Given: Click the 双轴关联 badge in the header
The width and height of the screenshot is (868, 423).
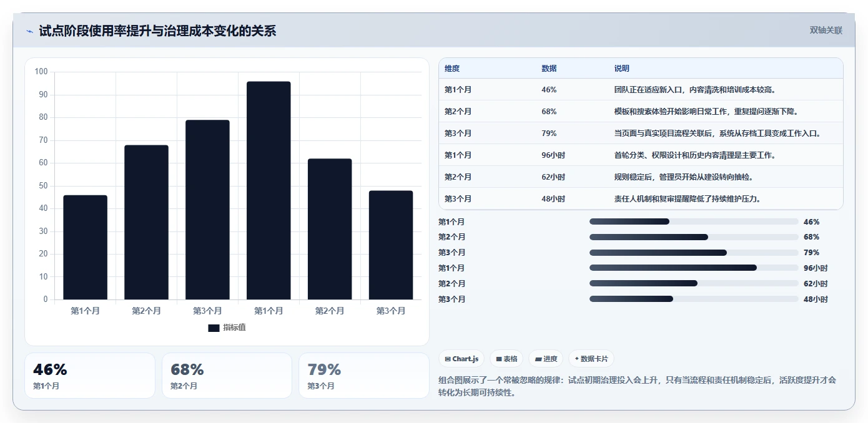Looking at the screenshot, I should pyautogui.click(x=826, y=31).
